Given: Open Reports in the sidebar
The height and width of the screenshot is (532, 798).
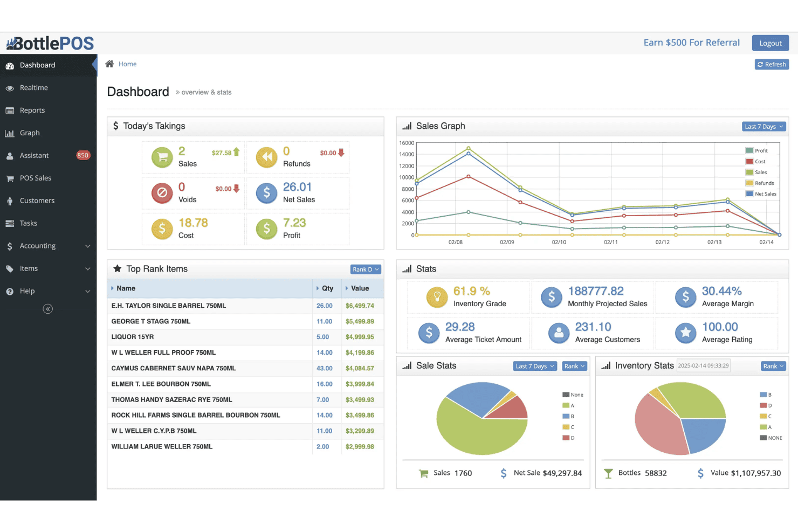Looking at the screenshot, I should pos(49,110).
